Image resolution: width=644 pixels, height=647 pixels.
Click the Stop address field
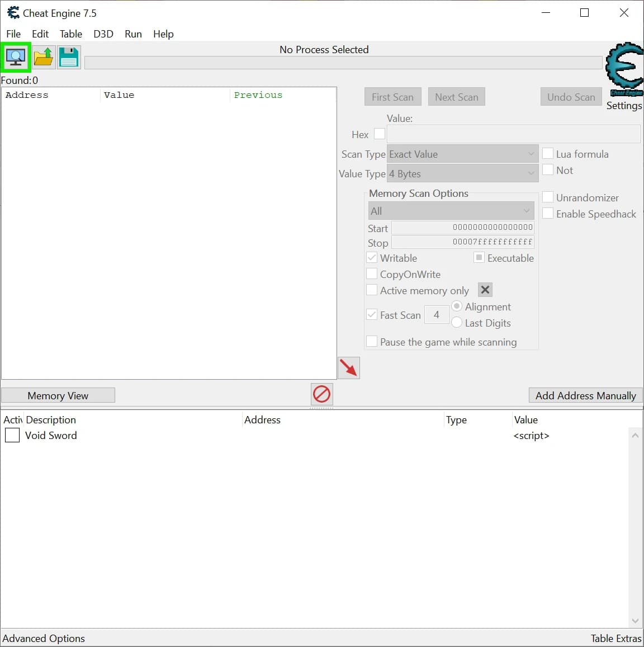pyautogui.click(x=462, y=242)
